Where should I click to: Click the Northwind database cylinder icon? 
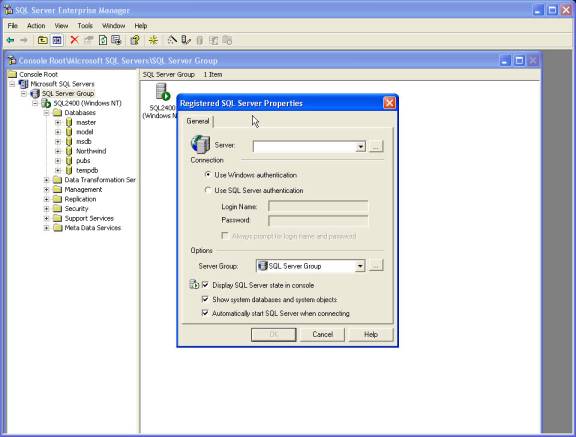pyautogui.click(x=69, y=151)
